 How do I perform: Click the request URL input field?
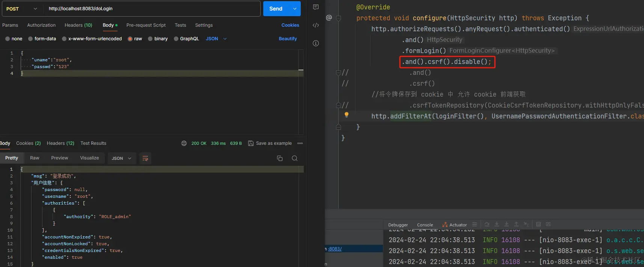point(152,9)
